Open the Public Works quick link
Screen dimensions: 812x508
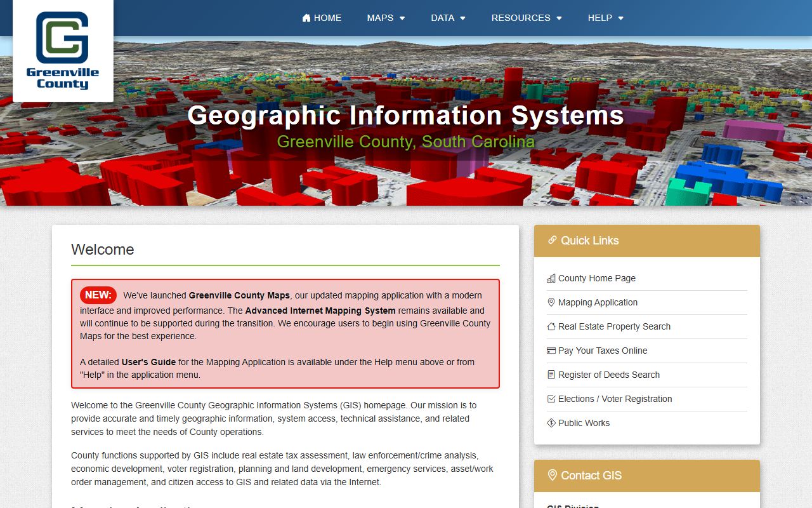coord(584,423)
